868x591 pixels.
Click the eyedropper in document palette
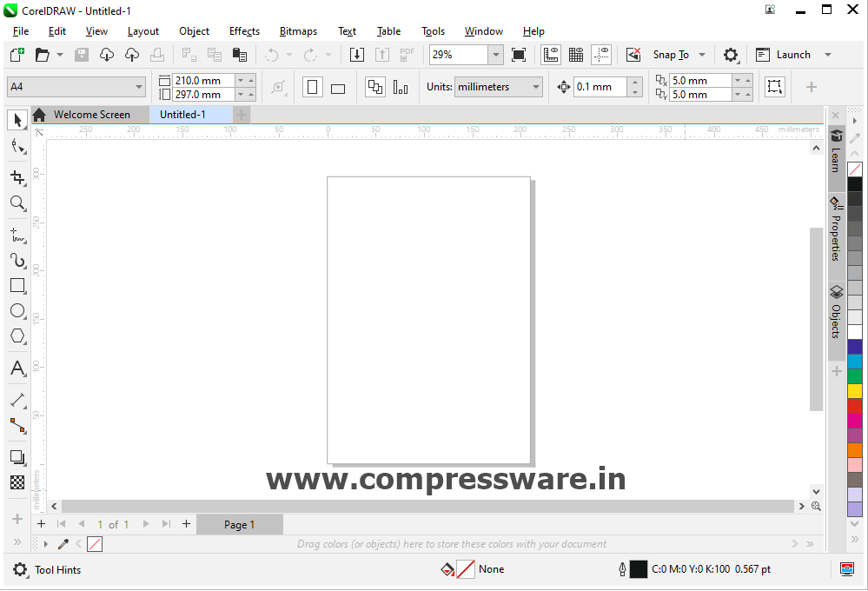pos(63,544)
